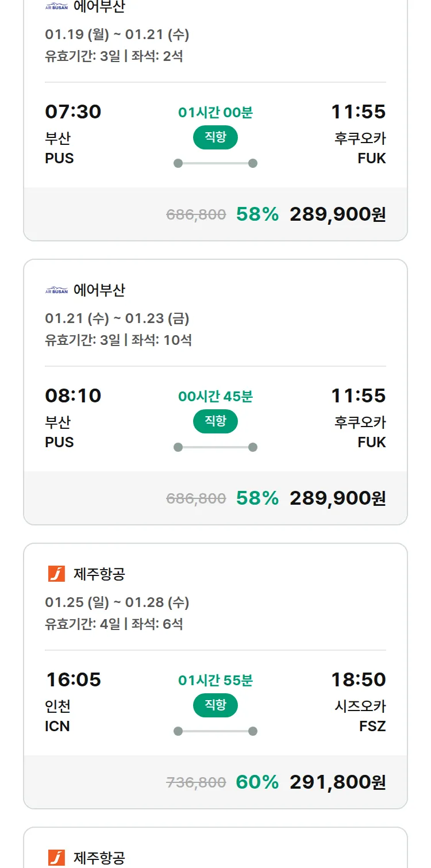Tap the FSZ airport code

tap(372, 726)
